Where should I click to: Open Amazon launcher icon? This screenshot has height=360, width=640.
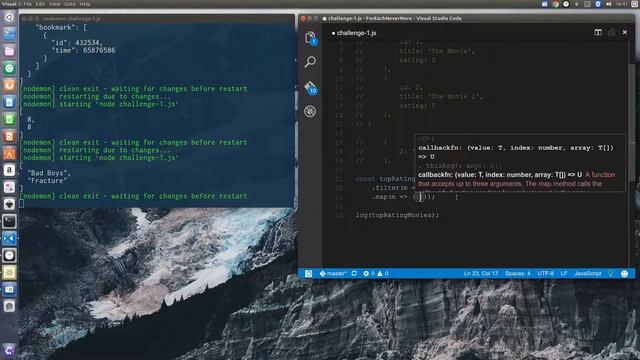point(9,170)
